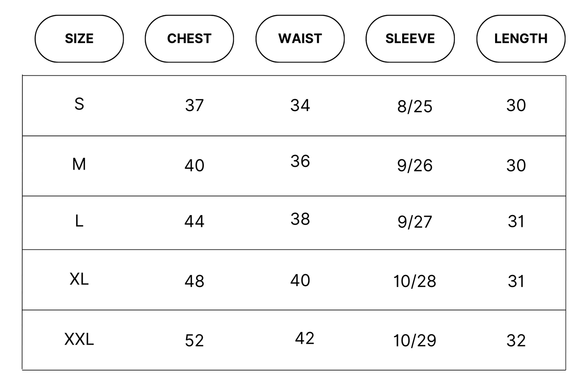This screenshot has height=387, width=588.
Task: Click the CHEST header pill
Action: [189, 38]
